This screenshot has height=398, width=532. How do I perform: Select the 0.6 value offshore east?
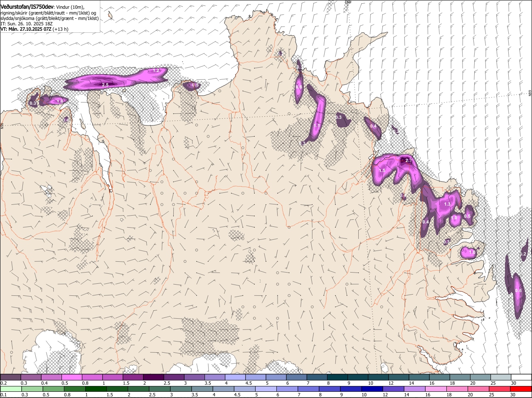point(518,291)
